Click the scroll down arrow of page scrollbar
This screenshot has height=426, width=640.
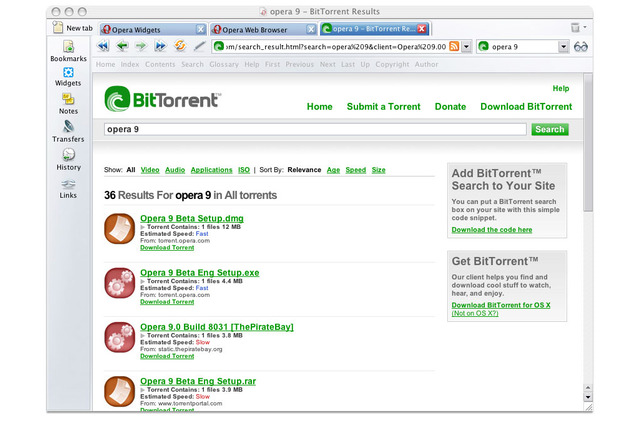[x=588, y=397]
